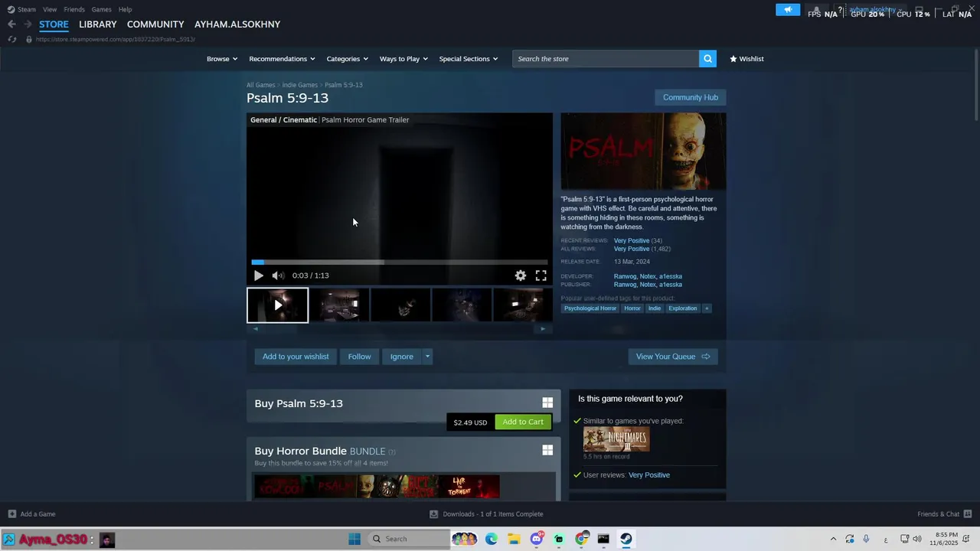Open the Ways to Play dropdown
This screenshot has height=551, width=980.
coord(403,59)
